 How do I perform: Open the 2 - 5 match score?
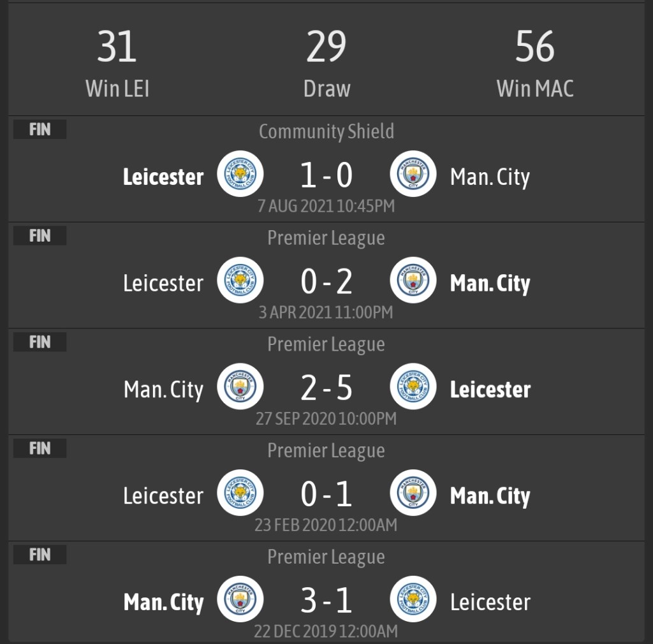(x=326, y=388)
